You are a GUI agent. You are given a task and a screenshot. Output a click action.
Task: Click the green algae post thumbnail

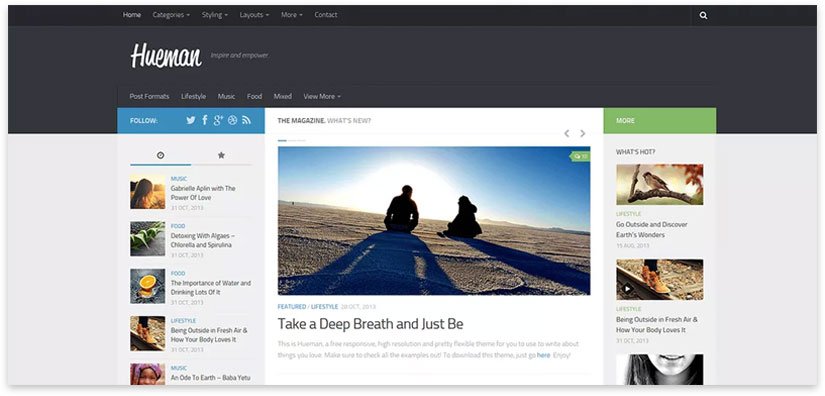[x=148, y=239]
